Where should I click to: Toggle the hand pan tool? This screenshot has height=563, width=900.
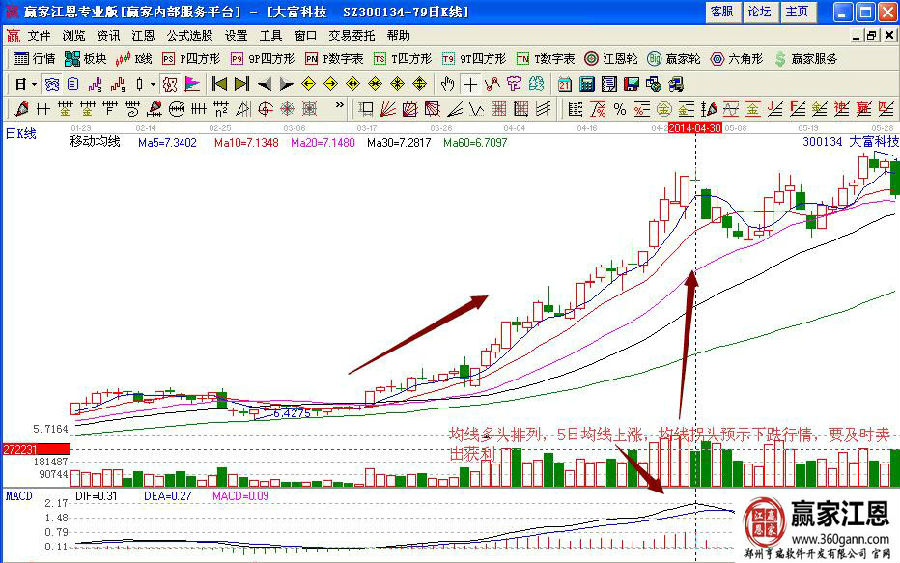[x=448, y=84]
